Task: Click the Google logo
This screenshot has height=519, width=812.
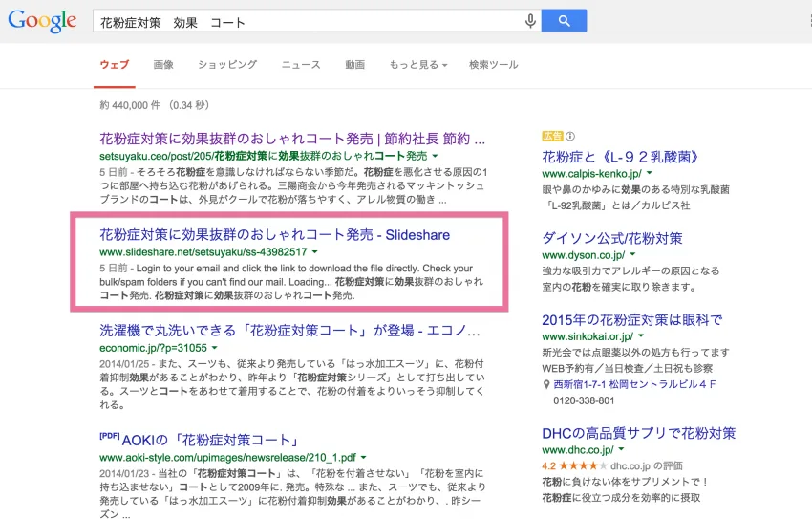Action: [x=42, y=21]
